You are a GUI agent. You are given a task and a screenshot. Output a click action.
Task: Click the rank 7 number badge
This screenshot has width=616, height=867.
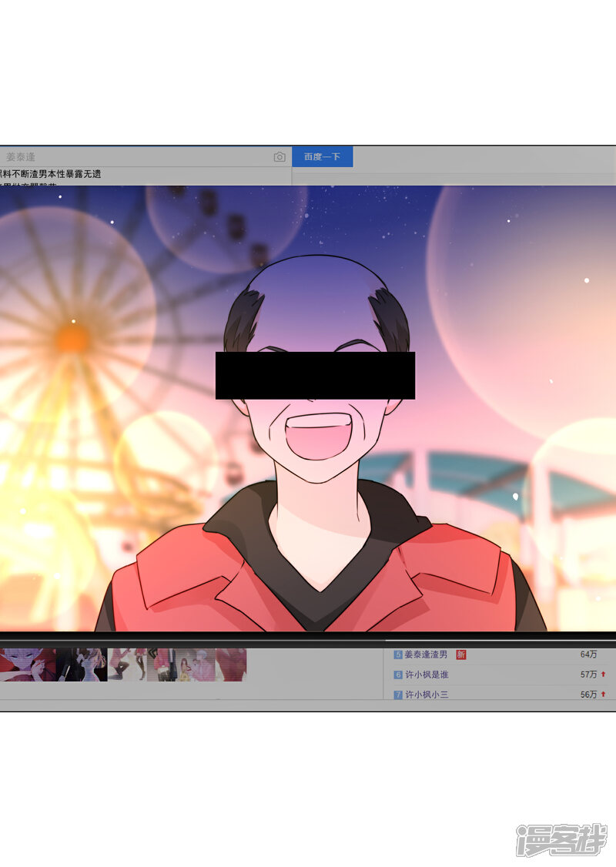(398, 695)
